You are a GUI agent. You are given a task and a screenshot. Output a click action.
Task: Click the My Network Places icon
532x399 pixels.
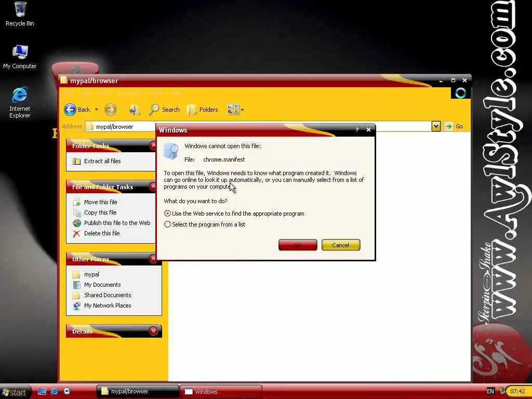pyautogui.click(x=77, y=305)
